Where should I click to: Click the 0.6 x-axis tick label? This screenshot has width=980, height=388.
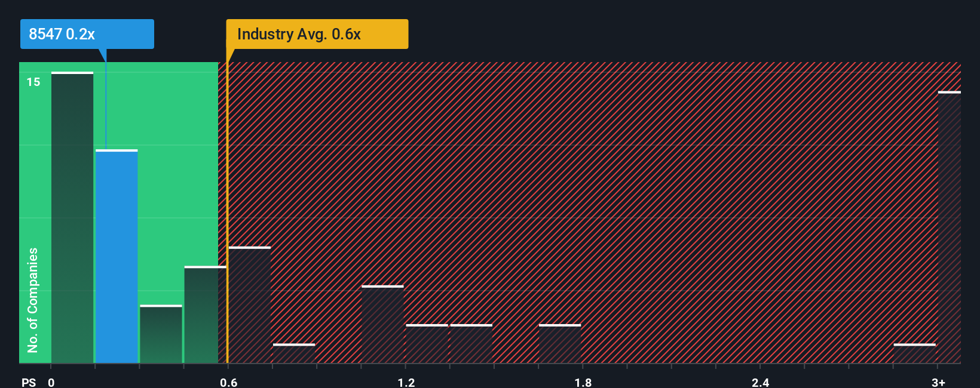point(228,382)
